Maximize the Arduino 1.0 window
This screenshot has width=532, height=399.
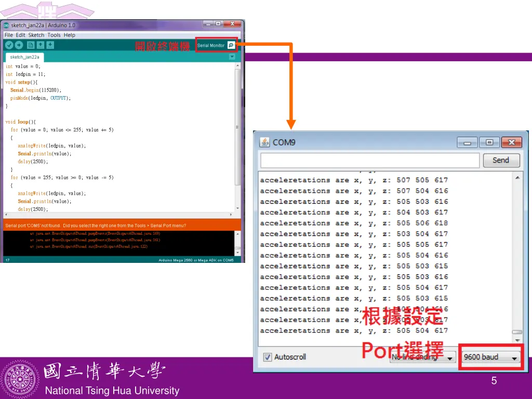218,24
